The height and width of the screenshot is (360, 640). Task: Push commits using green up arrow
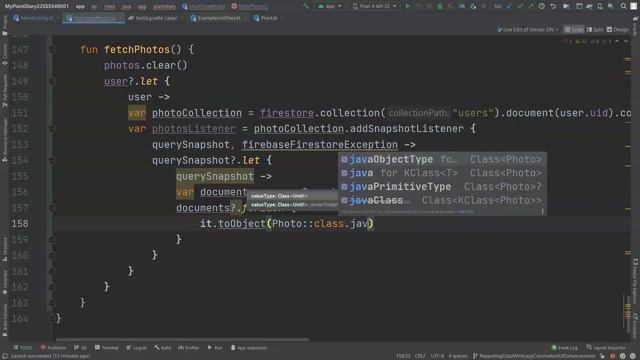[530, 6]
